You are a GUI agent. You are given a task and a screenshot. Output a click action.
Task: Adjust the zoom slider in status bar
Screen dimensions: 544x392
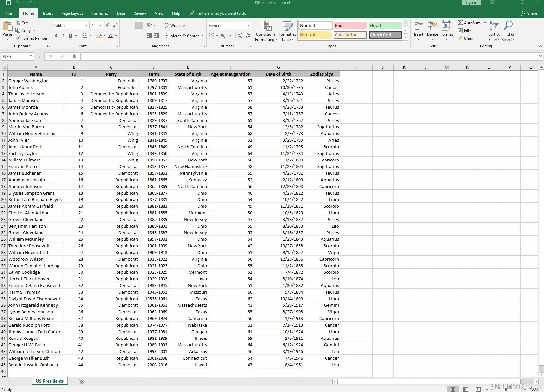pyautogui.click(x=506, y=389)
